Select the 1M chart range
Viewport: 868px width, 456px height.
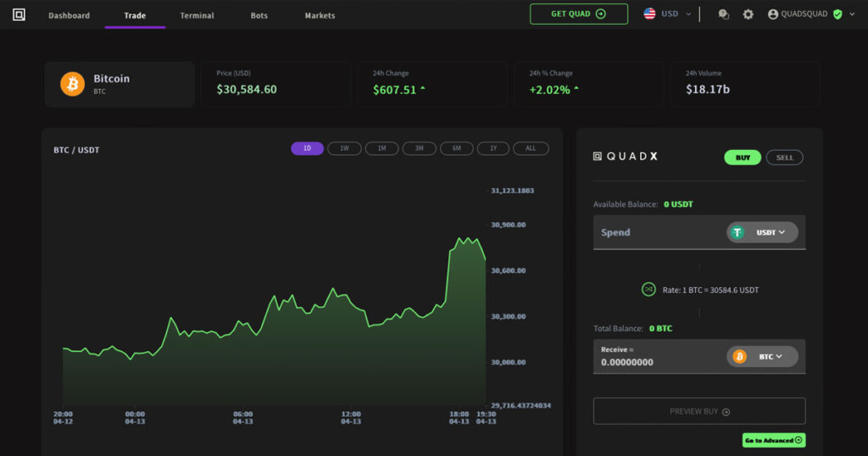pyautogui.click(x=382, y=148)
